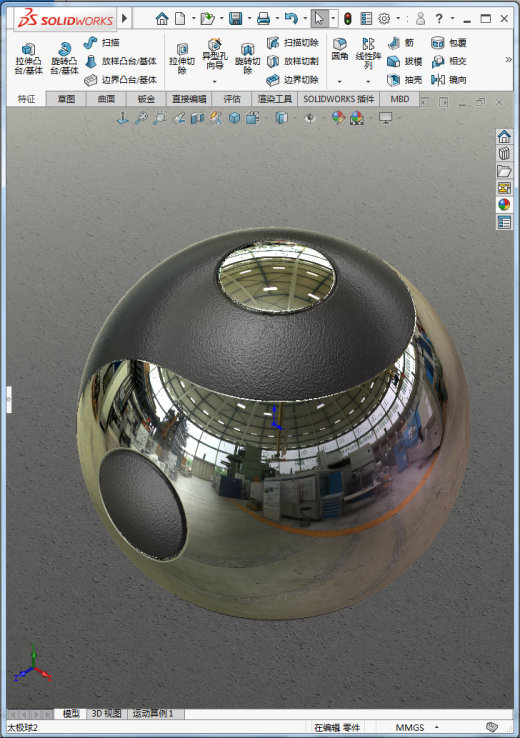The width and height of the screenshot is (520, 738).
Task: Click the Section View icon in view toolbar
Action: (197, 118)
